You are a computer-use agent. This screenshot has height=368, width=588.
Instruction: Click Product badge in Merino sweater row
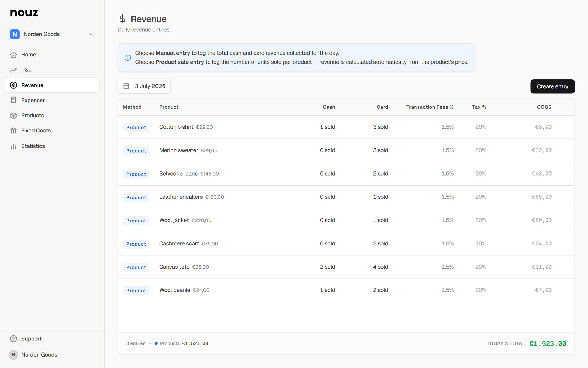pyautogui.click(x=136, y=151)
